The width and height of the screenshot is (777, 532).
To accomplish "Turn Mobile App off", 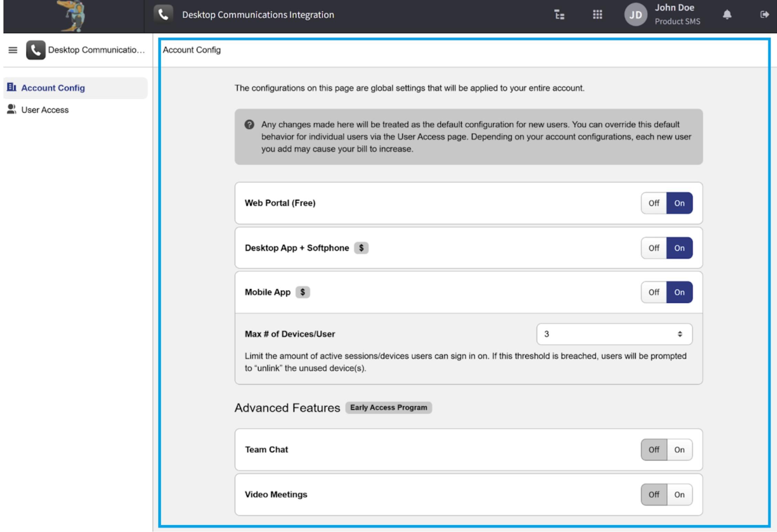I will coord(653,292).
